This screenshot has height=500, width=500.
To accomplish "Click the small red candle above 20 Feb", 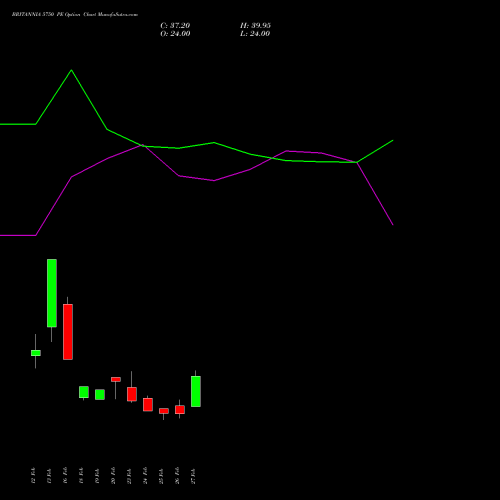I will pos(116,379).
